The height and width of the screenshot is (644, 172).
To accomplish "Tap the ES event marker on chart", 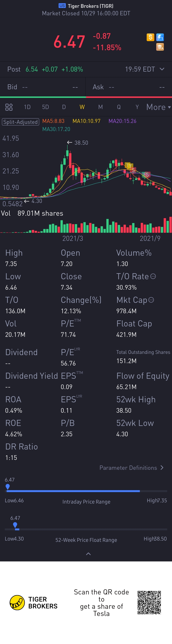I will click(146, 175).
